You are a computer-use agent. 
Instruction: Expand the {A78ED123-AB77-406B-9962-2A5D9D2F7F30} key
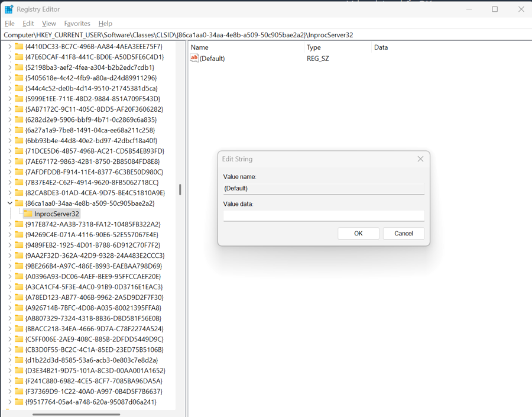[x=9, y=297]
